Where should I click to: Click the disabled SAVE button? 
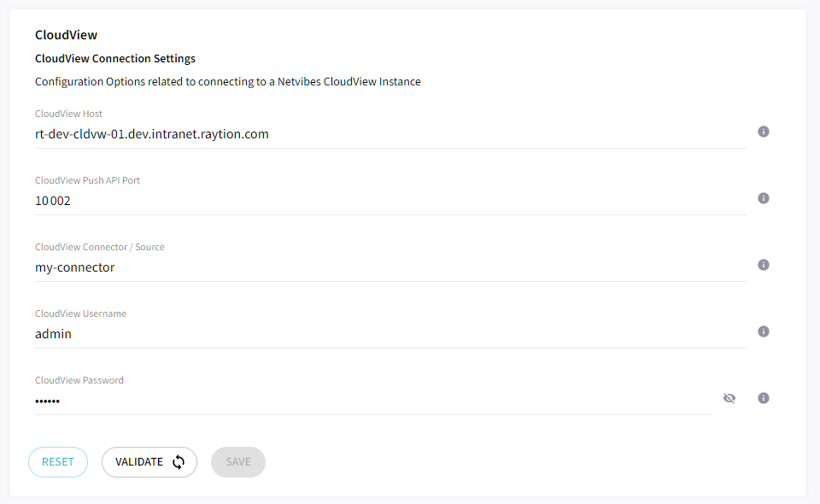[237, 461]
